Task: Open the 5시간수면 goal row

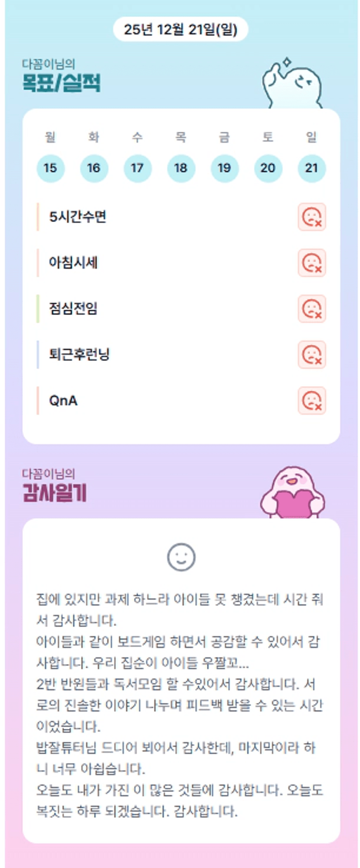Action: pos(78,217)
